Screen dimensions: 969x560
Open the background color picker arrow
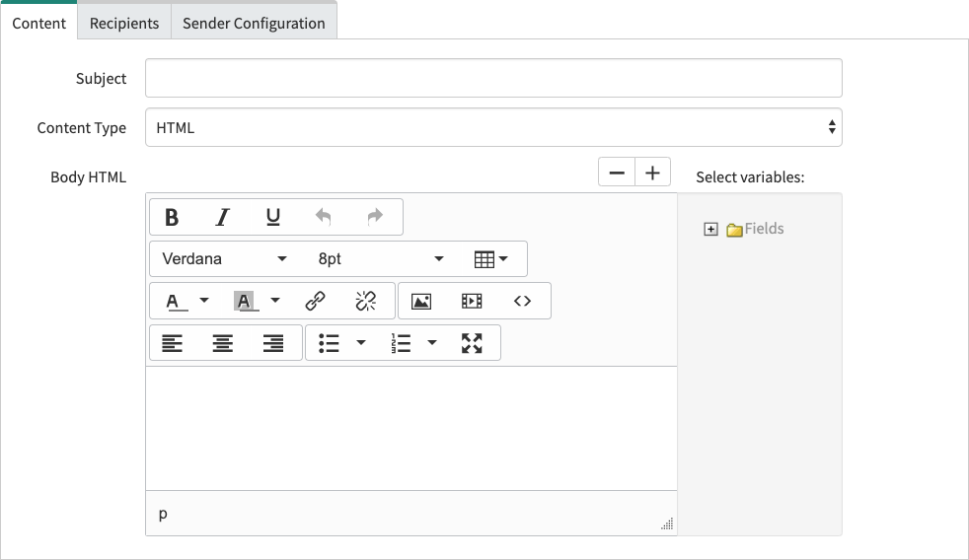(275, 301)
